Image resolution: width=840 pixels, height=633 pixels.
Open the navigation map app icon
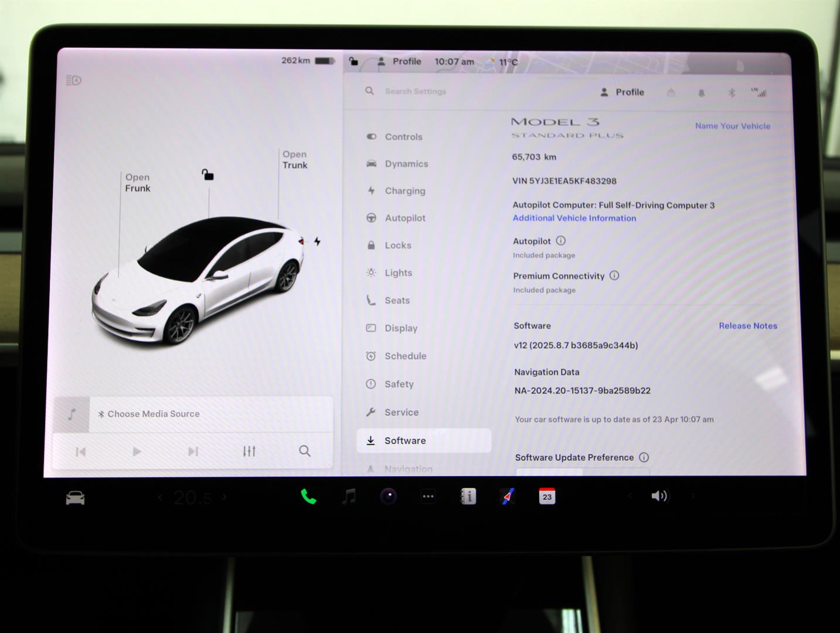(x=508, y=496)
